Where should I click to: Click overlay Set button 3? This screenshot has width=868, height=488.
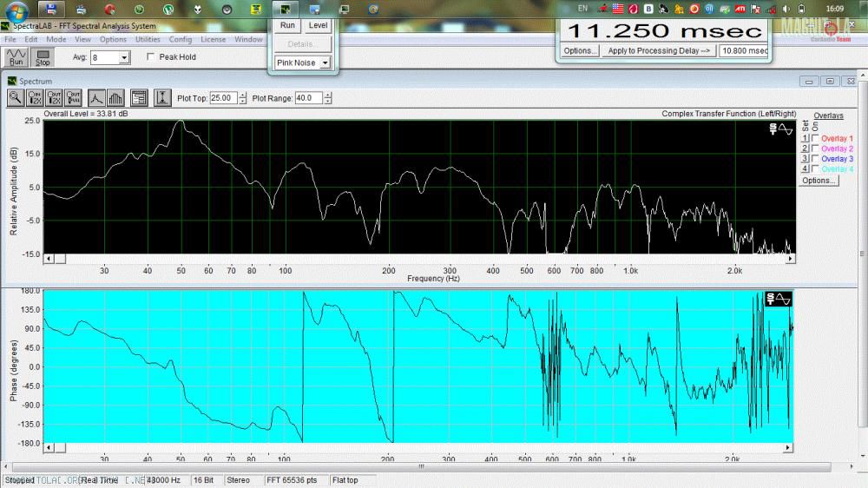pyautogui.click(x=805, y=159)
